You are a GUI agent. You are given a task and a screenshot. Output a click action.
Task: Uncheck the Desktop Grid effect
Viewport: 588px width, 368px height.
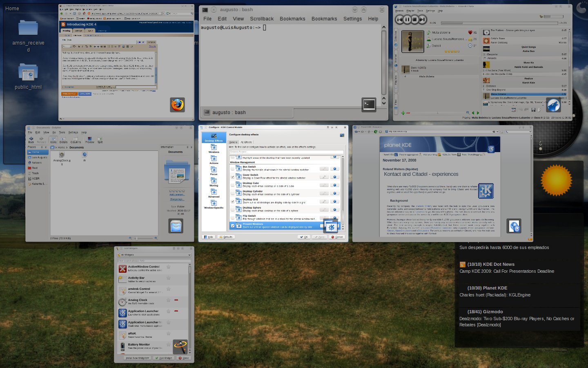pos(233,201)
